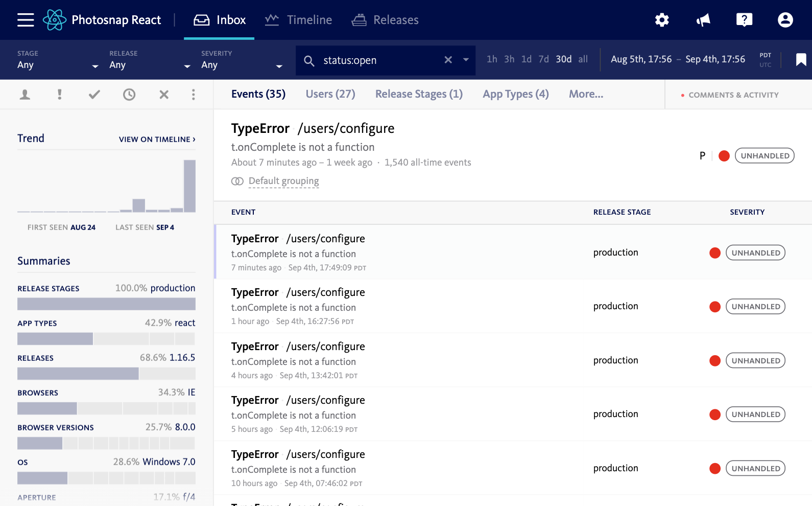Select the 1h time range
This screenshot has height=506, width=812.
(x=492, y=59)
